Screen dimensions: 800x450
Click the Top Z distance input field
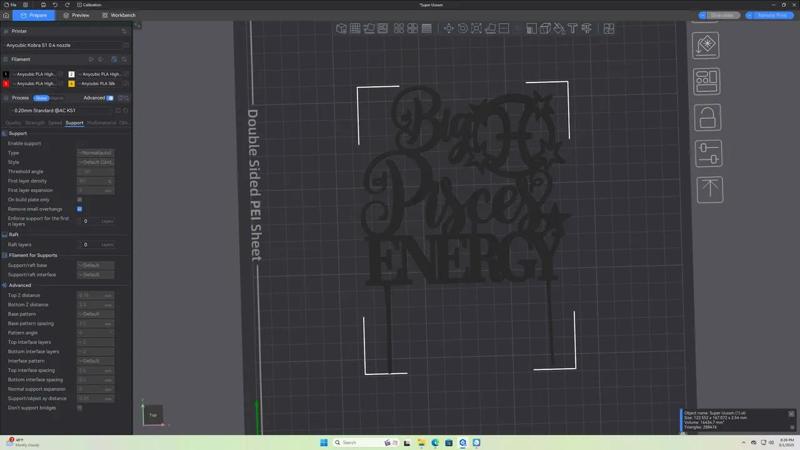95,295
